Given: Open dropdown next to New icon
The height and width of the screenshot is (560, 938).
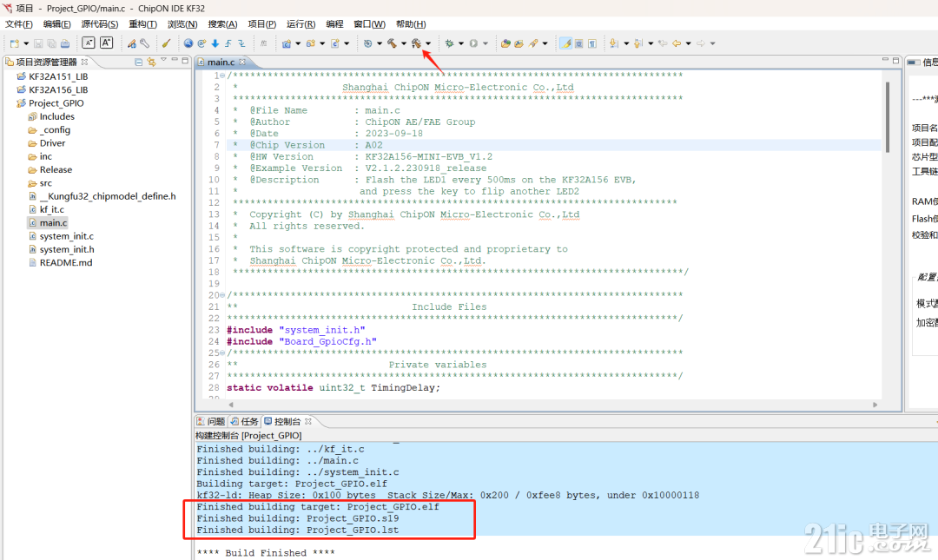Looking at the screenshot, I should 26,43.
